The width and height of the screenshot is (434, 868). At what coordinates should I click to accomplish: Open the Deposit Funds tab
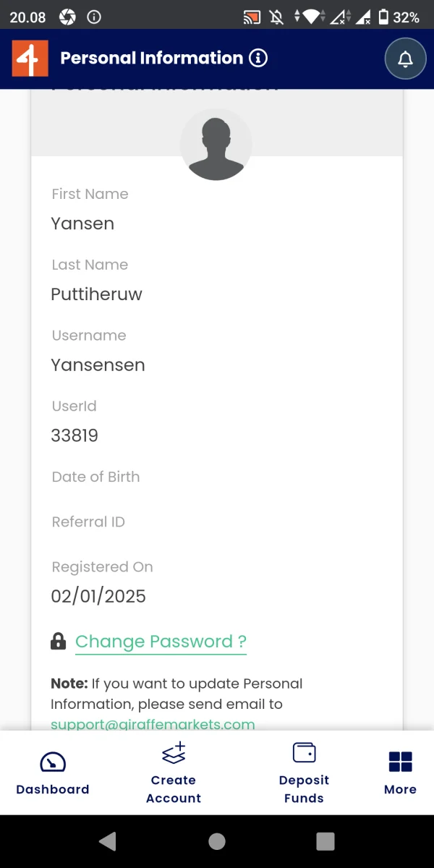[x=304, y=773]
